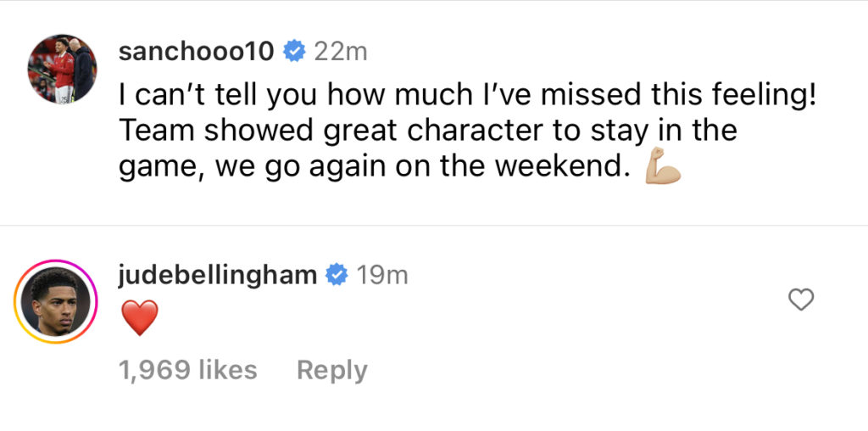This screenshot has height=431, width=868.
Task: Open the sanchooo10 username link
Action: (x=196, y=52)
